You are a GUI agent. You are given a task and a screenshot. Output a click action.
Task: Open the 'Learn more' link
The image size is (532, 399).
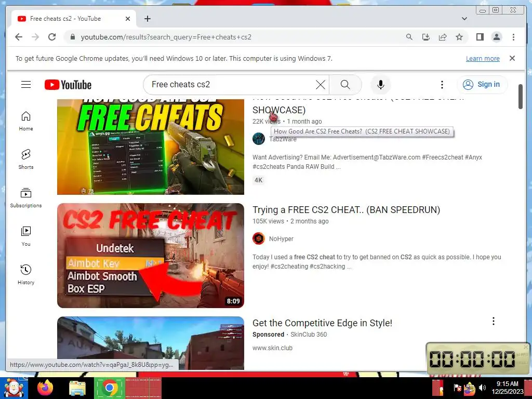click(x=483, y=58)
